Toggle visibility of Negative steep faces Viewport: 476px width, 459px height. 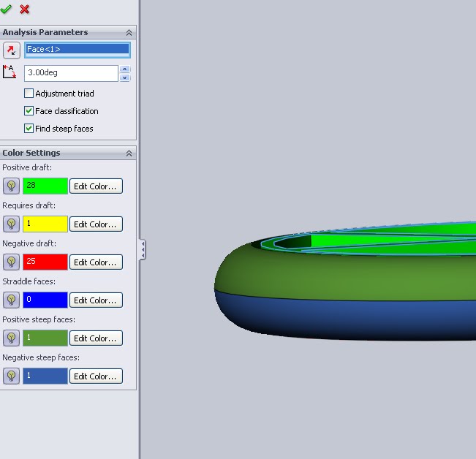click(11, 376)
